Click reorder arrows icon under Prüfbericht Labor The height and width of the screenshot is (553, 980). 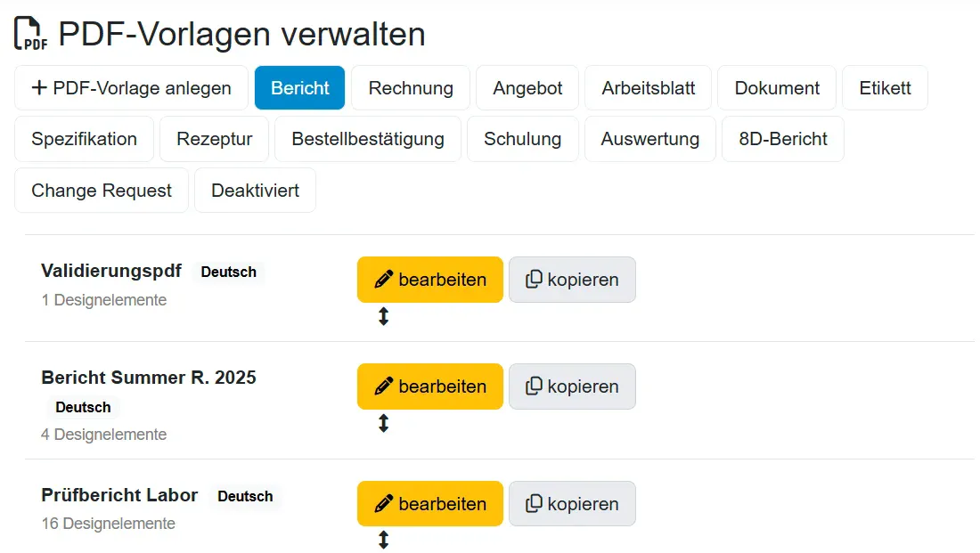383,540
